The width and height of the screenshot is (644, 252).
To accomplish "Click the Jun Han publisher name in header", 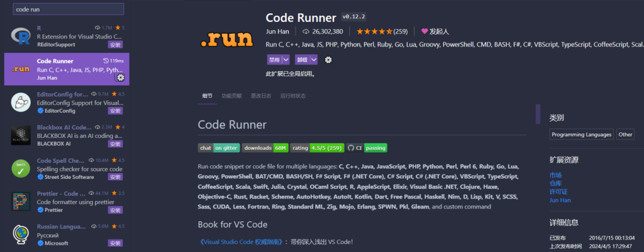I will point(277,31).
